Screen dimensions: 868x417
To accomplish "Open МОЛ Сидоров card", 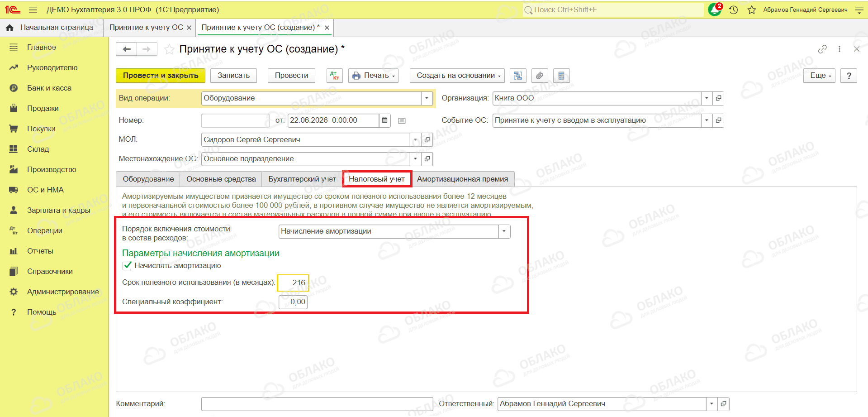I will 427,140.
